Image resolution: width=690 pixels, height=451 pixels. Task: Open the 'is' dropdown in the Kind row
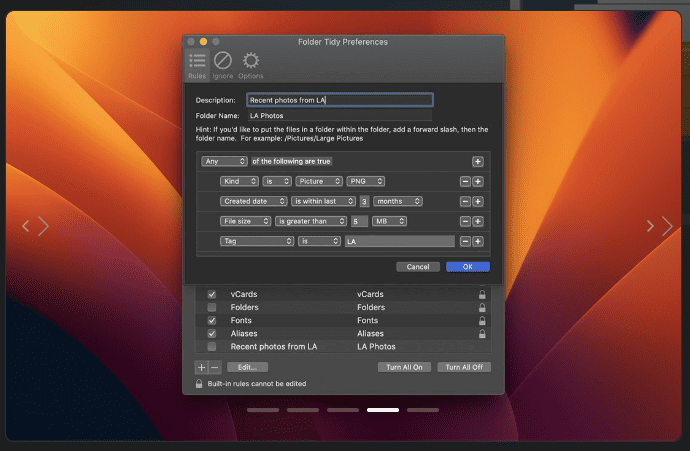pos(277,181)
